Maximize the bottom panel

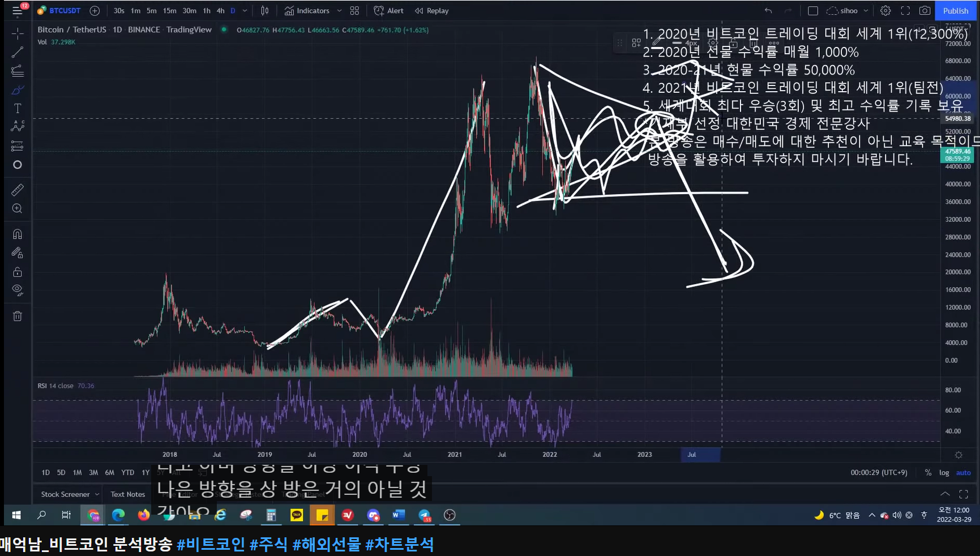click(x=964, y=494)
